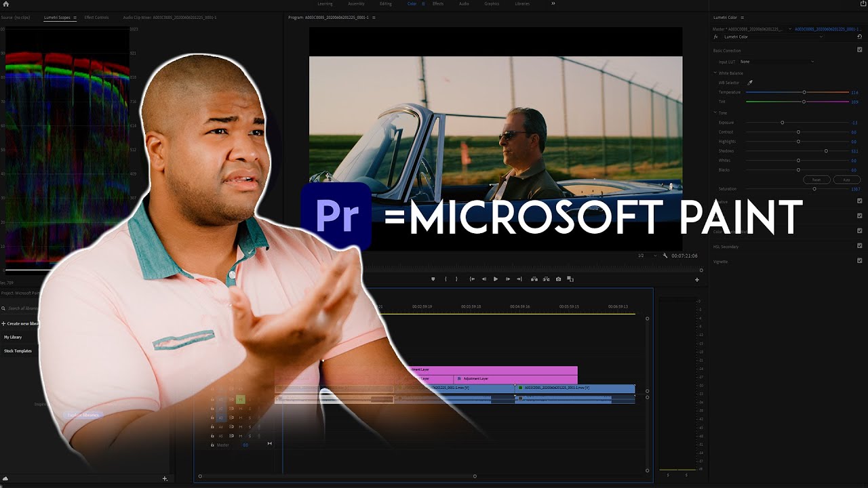
Task: Select Stock Templates in Libraries panel
Action: click(18, 351)
